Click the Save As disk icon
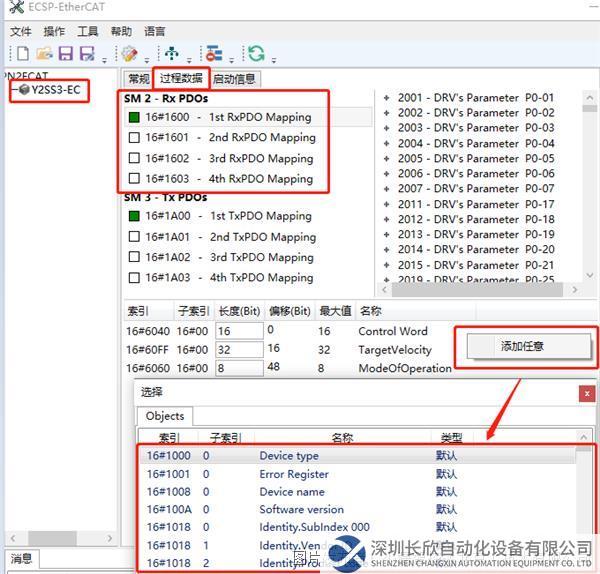Viewport: 600px width, 574px height. point(86,53)
